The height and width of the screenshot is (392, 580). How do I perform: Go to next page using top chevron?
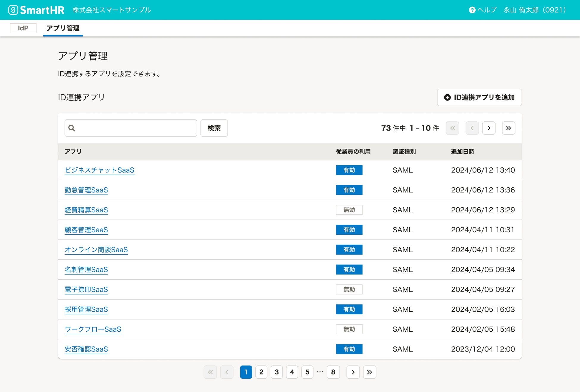pos(489,128)
